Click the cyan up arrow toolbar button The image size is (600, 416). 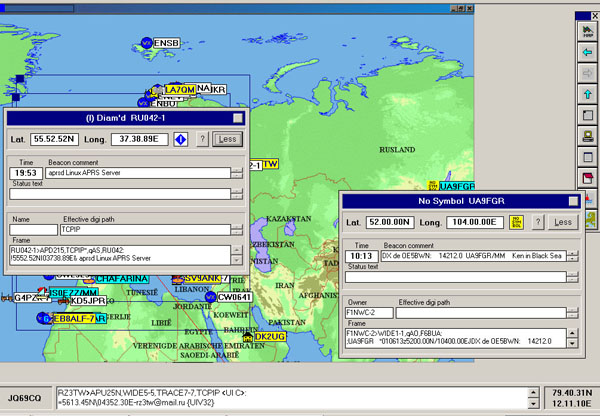pyautogui.click(x=587, y=96)
